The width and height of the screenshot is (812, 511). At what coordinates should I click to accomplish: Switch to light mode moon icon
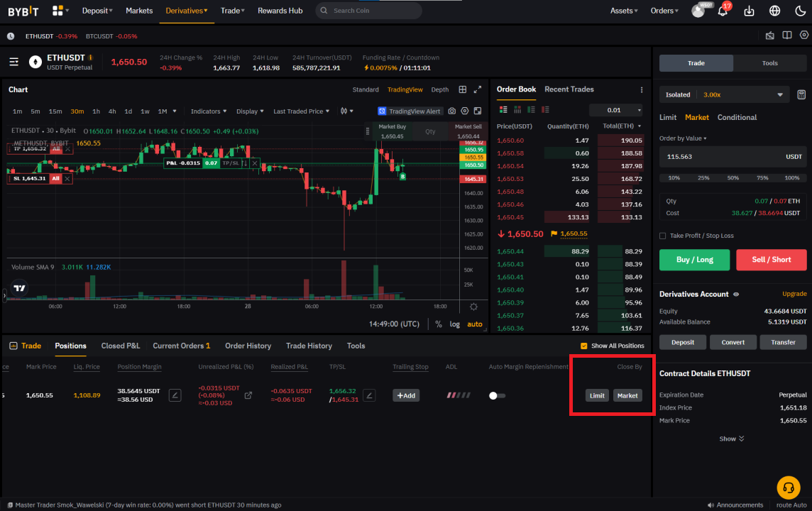800,11
